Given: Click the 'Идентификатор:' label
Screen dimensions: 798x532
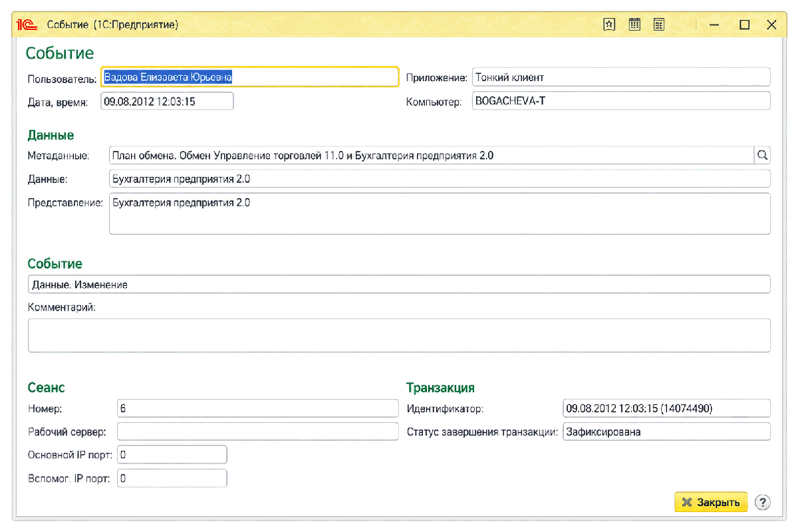Looking at the screenshot, I should pyautogui.click(x=445, y=409).
